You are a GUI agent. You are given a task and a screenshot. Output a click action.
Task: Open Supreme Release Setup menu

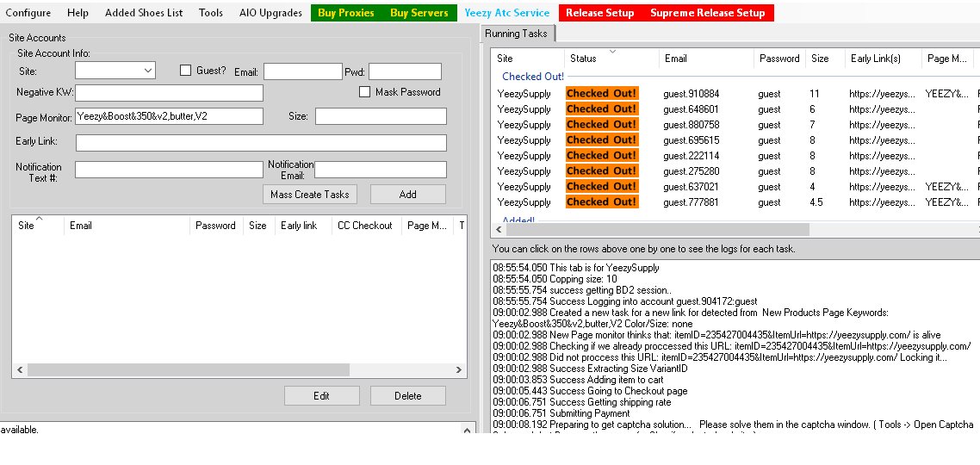(708, 13)
